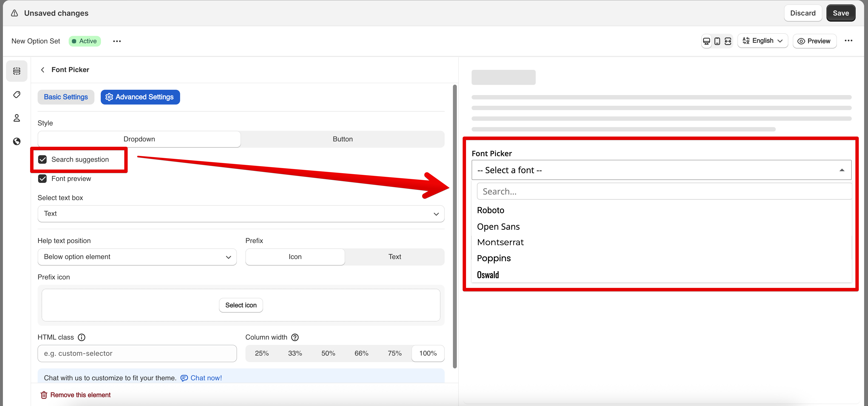
Task: Set column width to 50%
Action: 328,353
